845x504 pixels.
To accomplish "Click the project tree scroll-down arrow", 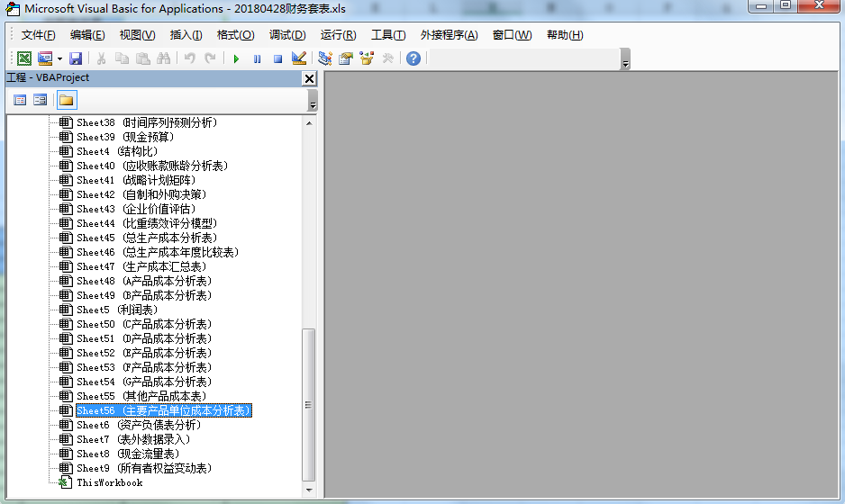I will click(x=309, y=490).
